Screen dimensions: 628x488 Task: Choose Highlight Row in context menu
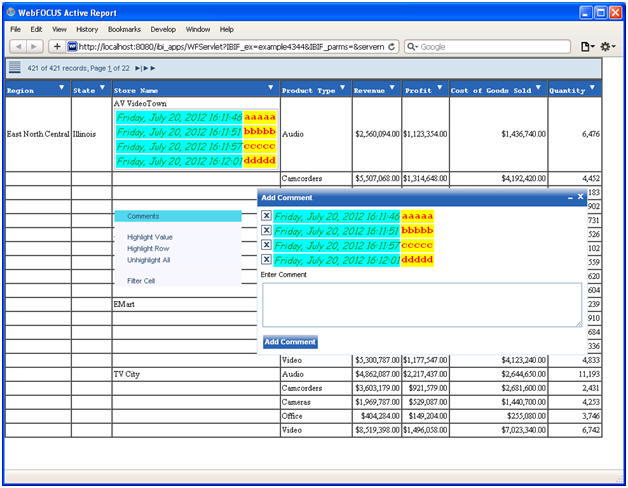(148, 248)
